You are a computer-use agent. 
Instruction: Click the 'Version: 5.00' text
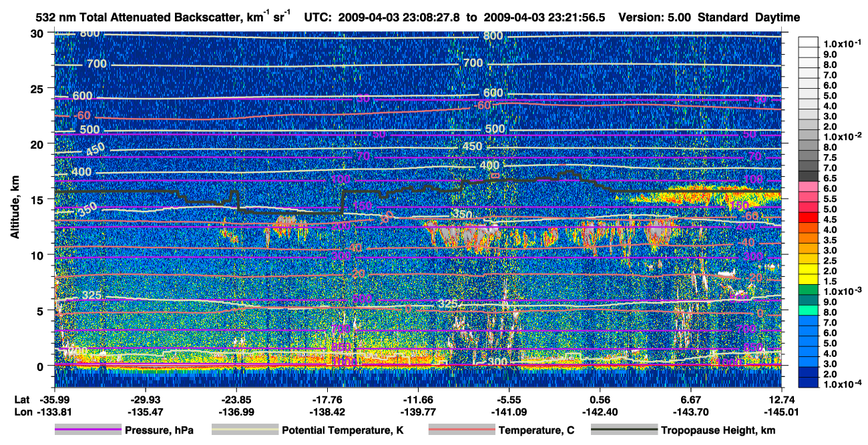(655, 17)
